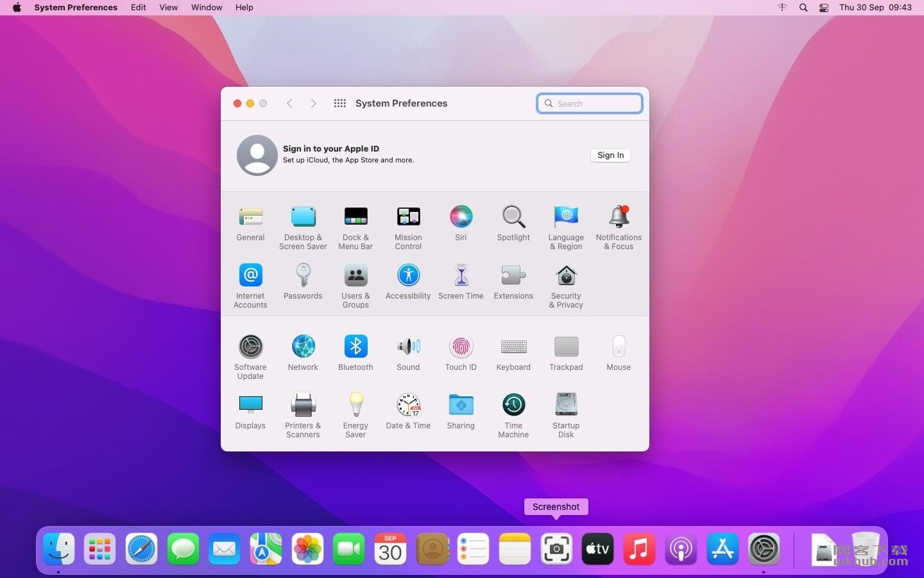This screenshot has width=924, height=578.
Task: Open Mouse preferences
Action: [x=619, y=353]
